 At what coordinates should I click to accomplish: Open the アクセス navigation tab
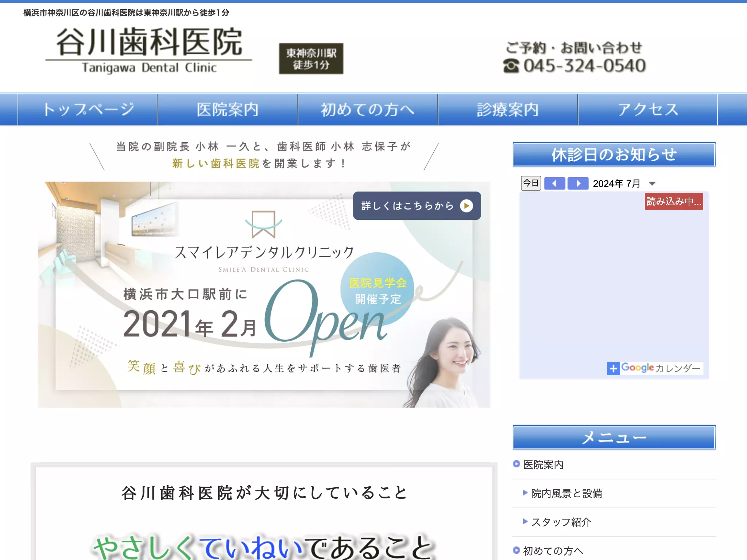point(648,109)
